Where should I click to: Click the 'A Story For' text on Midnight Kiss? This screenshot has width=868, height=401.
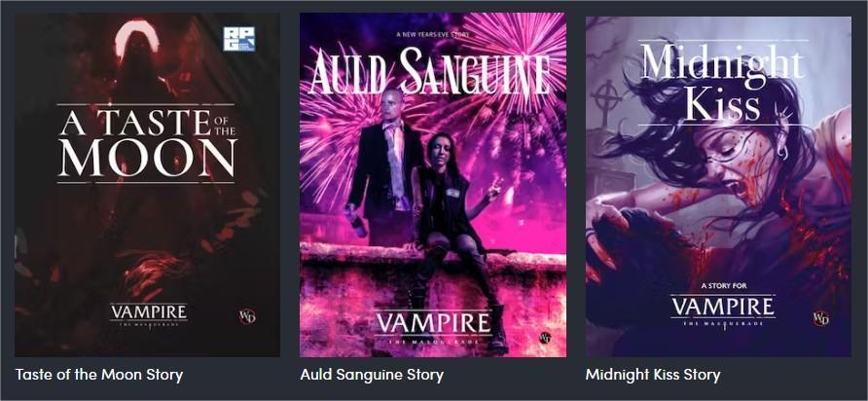click(723, 286)
